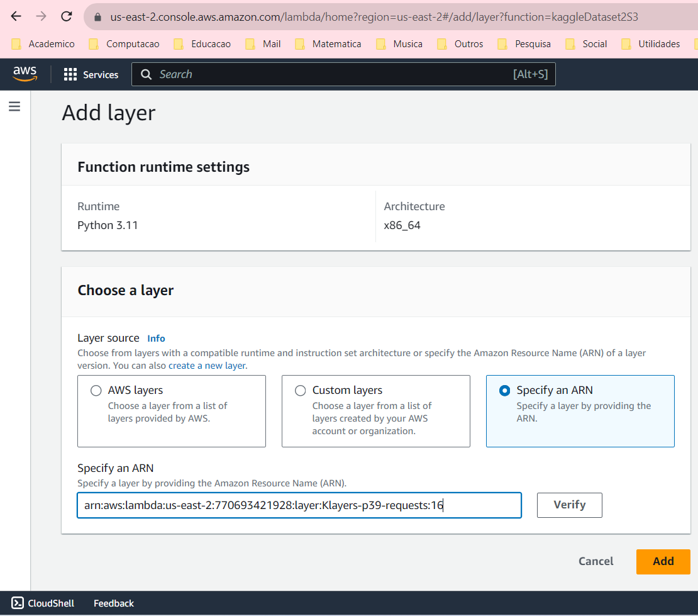Open the Computacao bookmarks folder
698x616 pixels.
click(x=125, y=44)
